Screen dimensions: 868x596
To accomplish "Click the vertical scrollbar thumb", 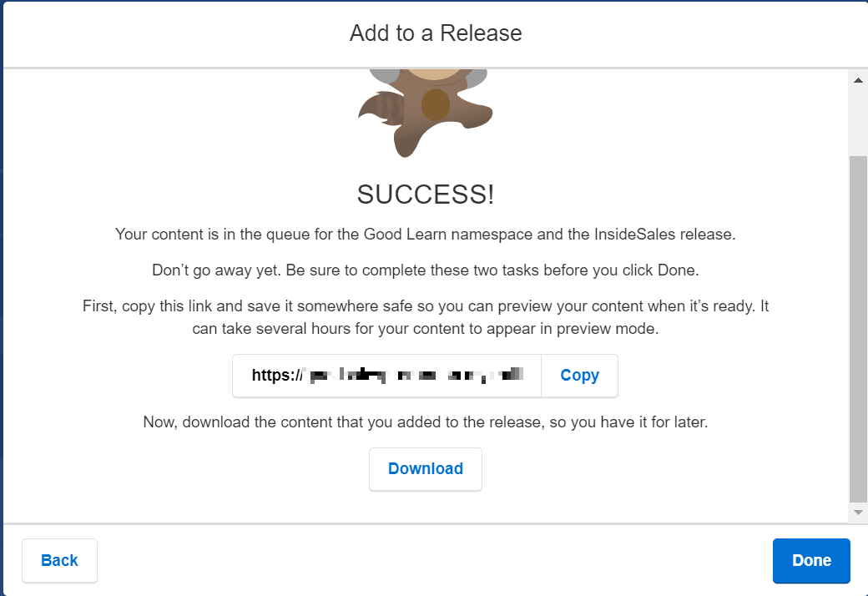I will (858, 330).
